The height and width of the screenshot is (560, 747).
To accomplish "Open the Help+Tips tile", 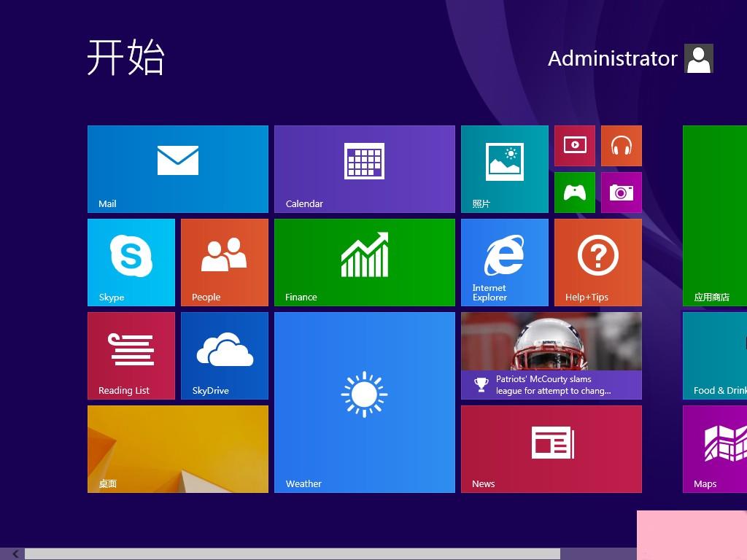I will (x=598, y=262).
